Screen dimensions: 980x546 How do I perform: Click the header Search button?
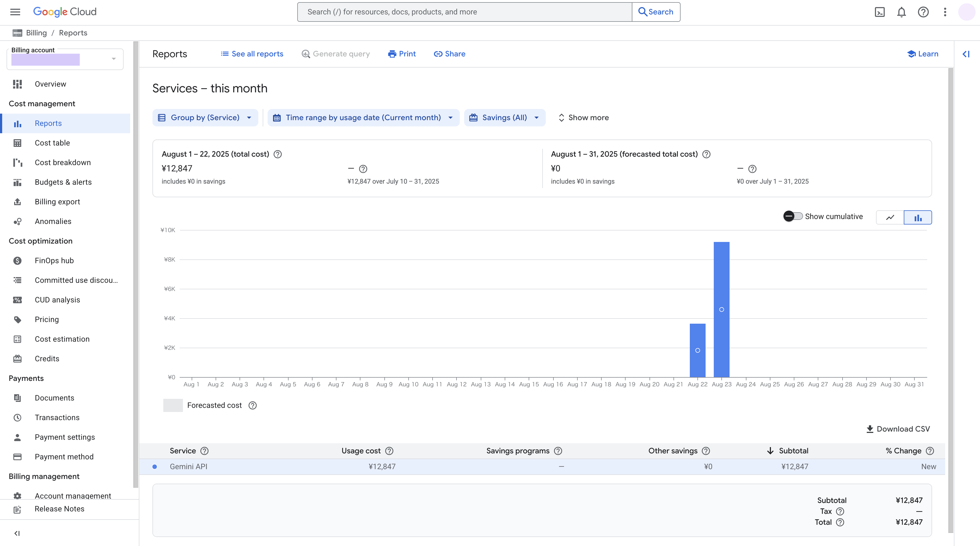pos(656,12)
